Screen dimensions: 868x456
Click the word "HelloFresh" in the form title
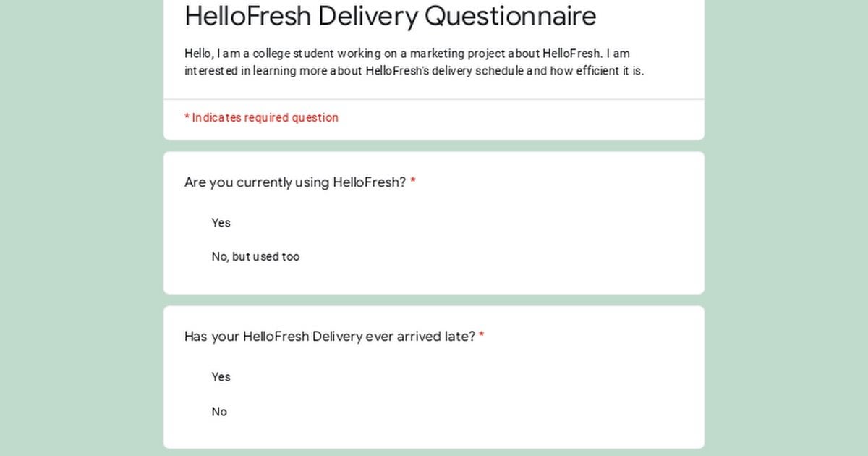[247, 16]
